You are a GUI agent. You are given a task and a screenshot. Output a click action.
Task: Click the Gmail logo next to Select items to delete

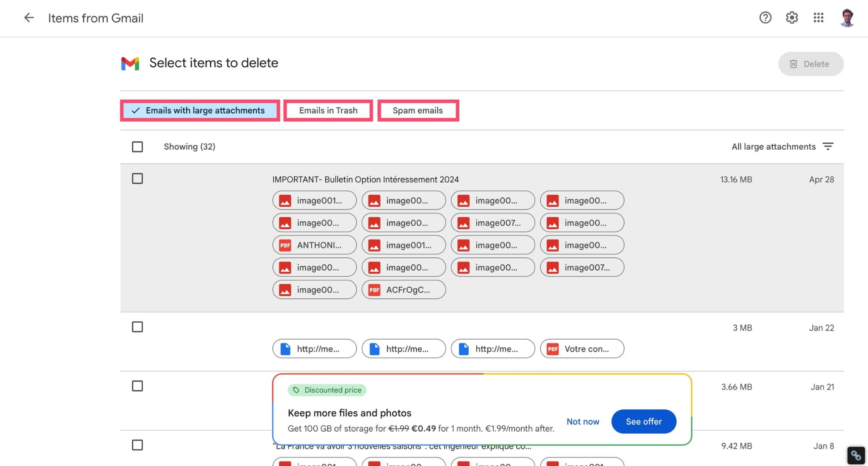pos(130,63)
